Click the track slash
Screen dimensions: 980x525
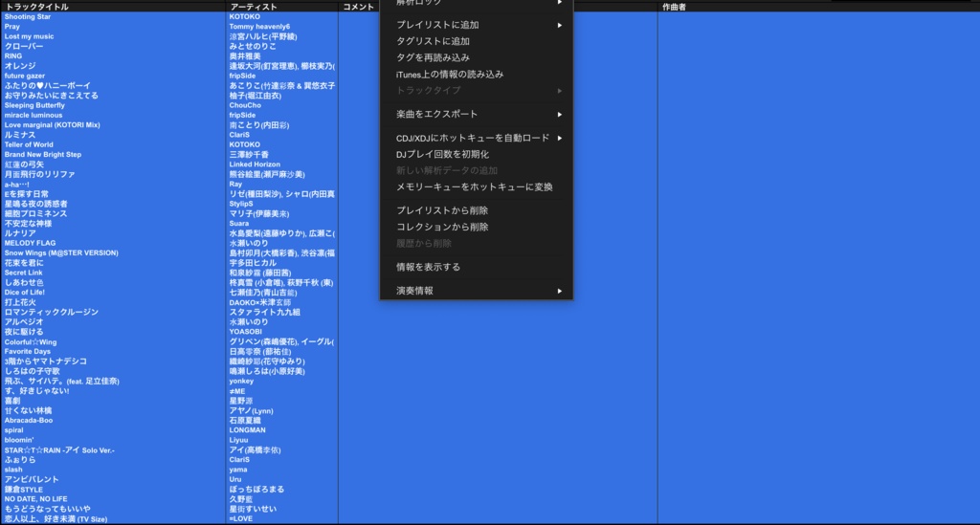(13, 470)
